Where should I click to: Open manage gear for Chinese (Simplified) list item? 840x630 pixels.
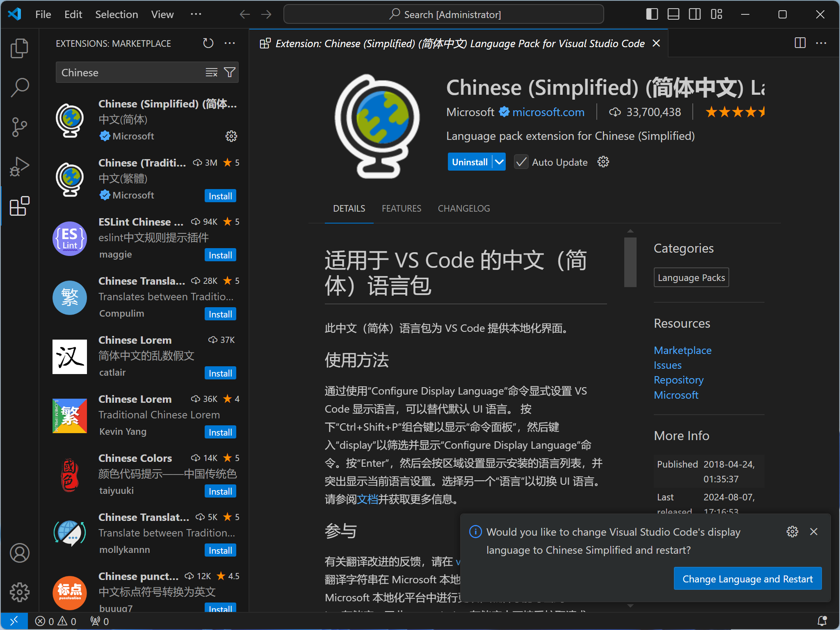pyautogui.click(x=231, y=136)
